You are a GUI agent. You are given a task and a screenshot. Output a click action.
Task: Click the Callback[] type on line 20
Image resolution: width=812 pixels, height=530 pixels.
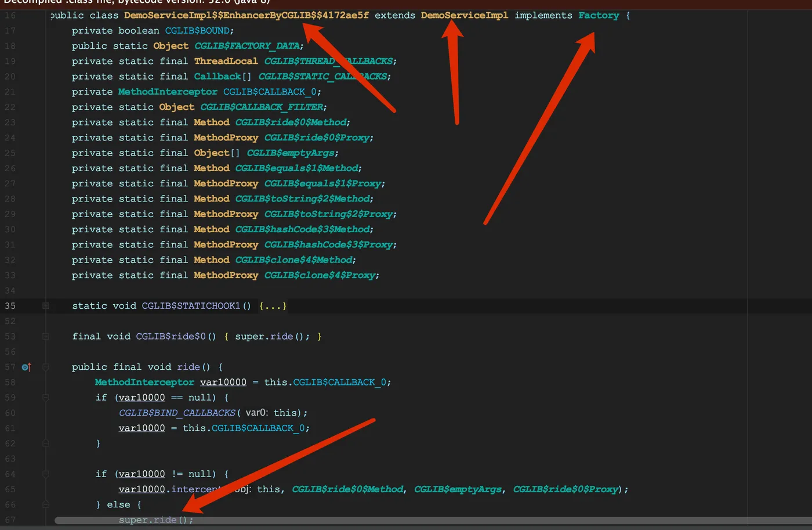coord(223,77)
